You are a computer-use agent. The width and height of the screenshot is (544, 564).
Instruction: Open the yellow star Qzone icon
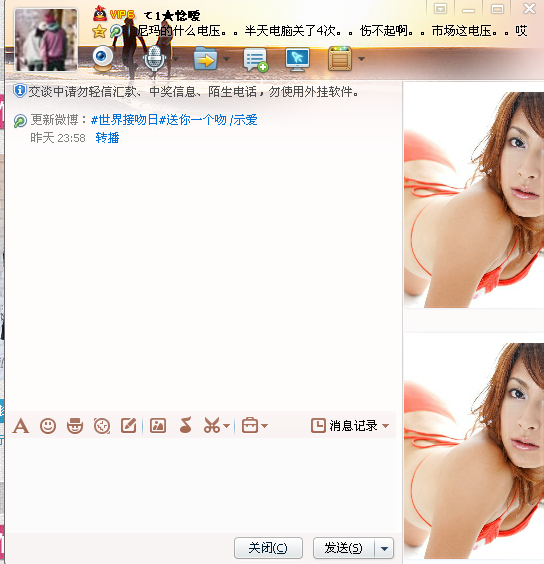tap(99, 32)
